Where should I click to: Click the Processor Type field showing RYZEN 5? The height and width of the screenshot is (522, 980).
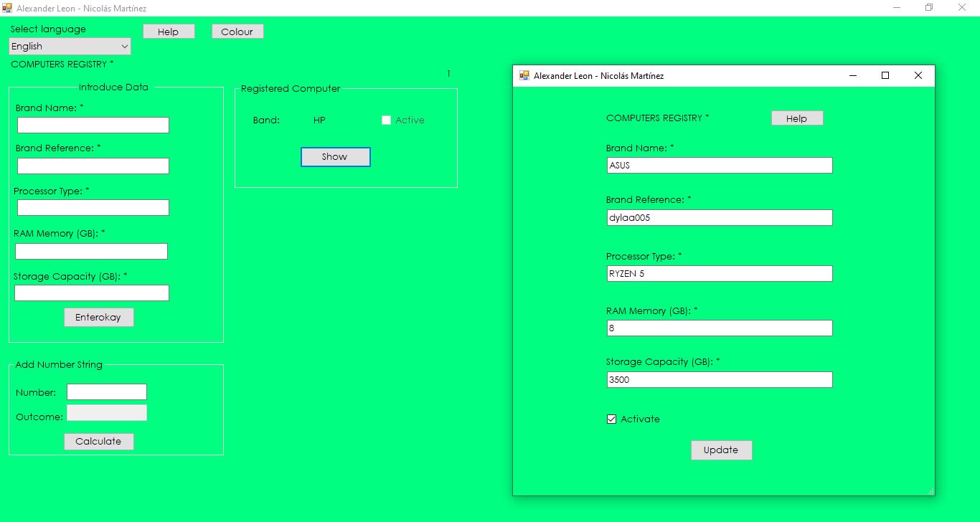tap(718, 273)
